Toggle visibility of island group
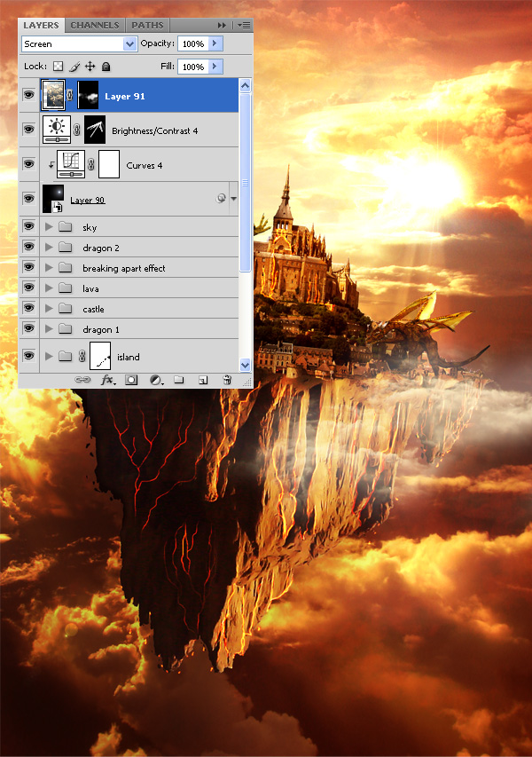This screenshot has height=757, width=532. point(29,356)
